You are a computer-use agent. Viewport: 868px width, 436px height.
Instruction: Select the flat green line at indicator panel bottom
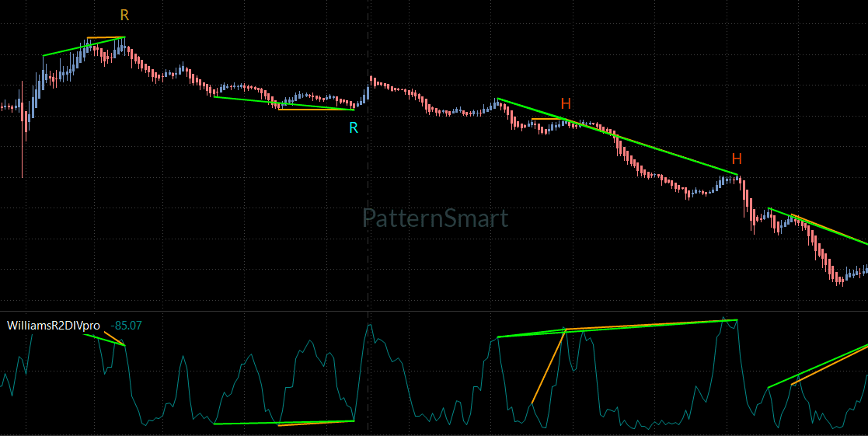click(x=284, y=423)
